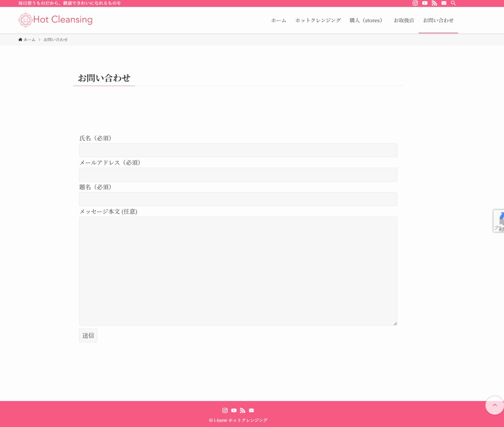Click 送信 submit button
The height and width of the screenshot is (427, 504).
(x=88, y=336)
